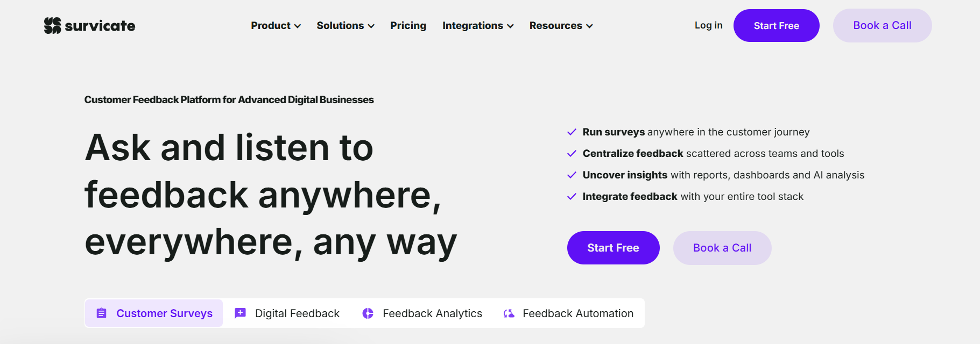The image size is (980, 344).
Task: Click the Feedback Automation cycle icon
Action: point(509,313)
